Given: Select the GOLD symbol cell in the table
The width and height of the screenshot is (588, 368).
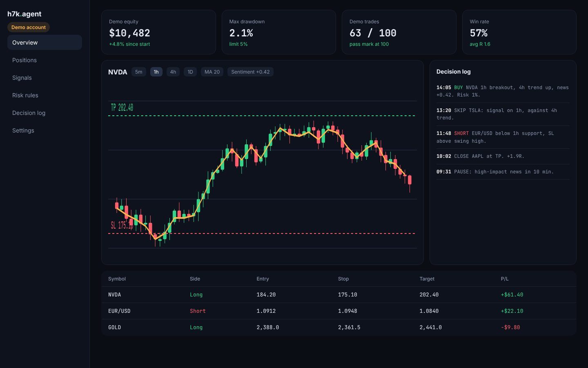Looking at the screenshot, I should [x=114, y=328].
